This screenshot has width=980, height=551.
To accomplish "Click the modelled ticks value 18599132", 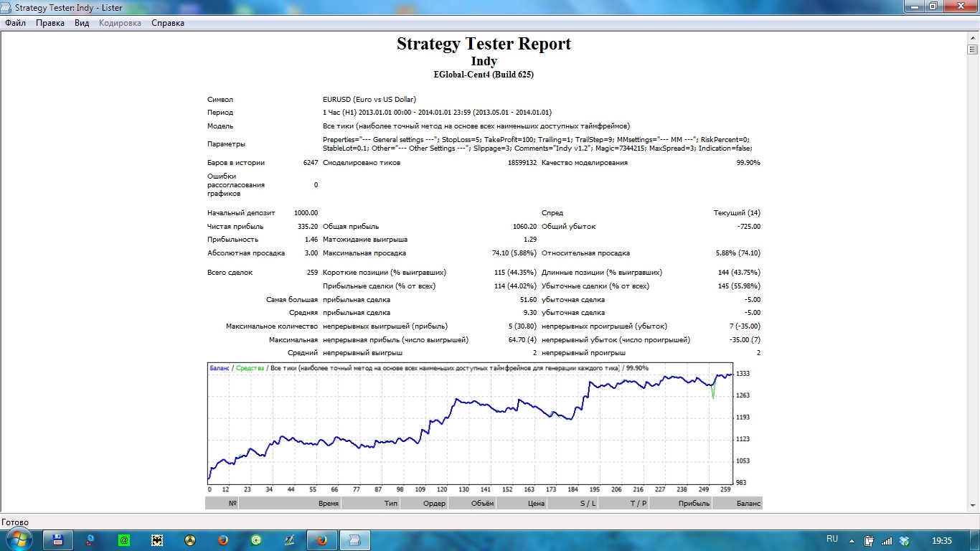I will 522,163.
